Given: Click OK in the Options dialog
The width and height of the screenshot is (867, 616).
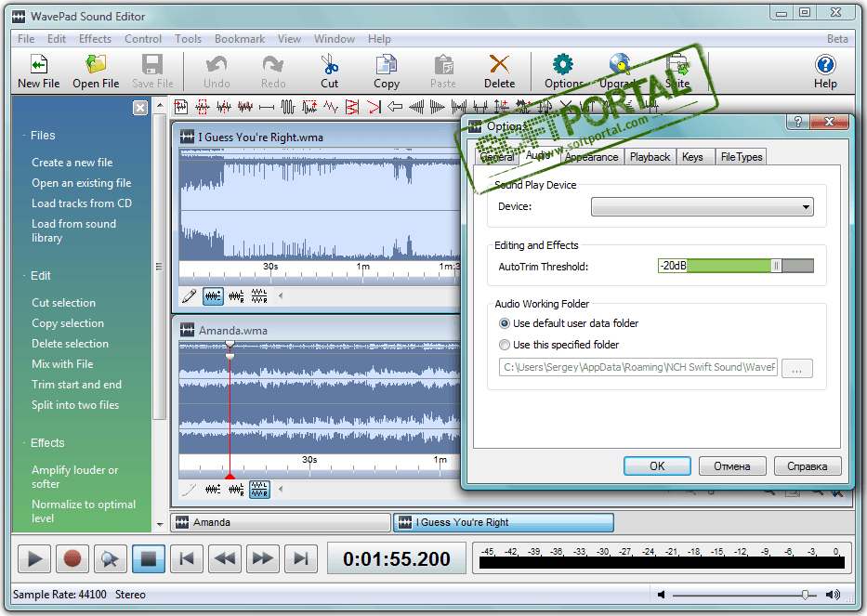Looking at the screenshot, I should (x=657, y=466).
